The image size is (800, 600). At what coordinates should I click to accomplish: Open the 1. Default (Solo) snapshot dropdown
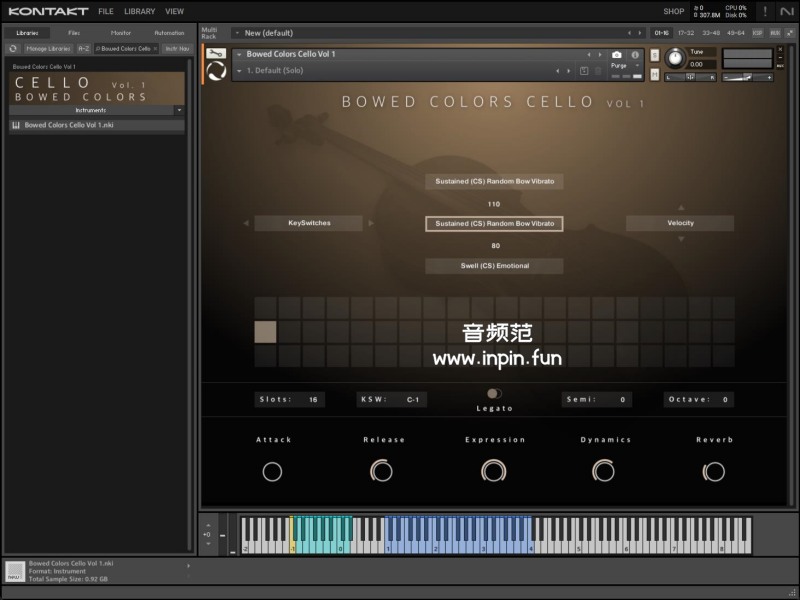pos(239,71)
